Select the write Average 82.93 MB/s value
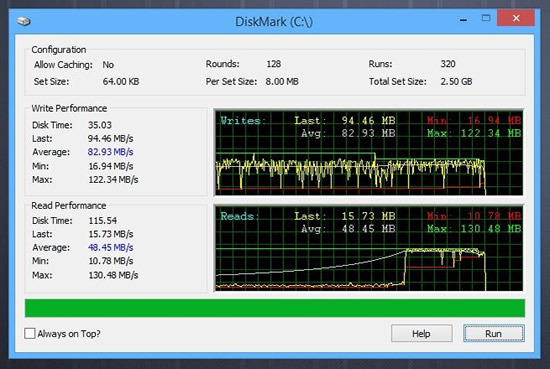The image size is (550, 369). pos(110,152)
